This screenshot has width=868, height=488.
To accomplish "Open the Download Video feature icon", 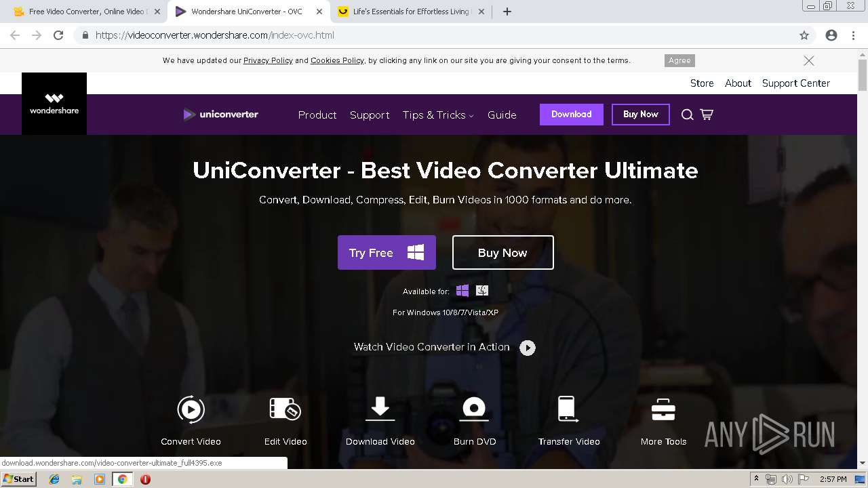I will (x=380, y=409).
